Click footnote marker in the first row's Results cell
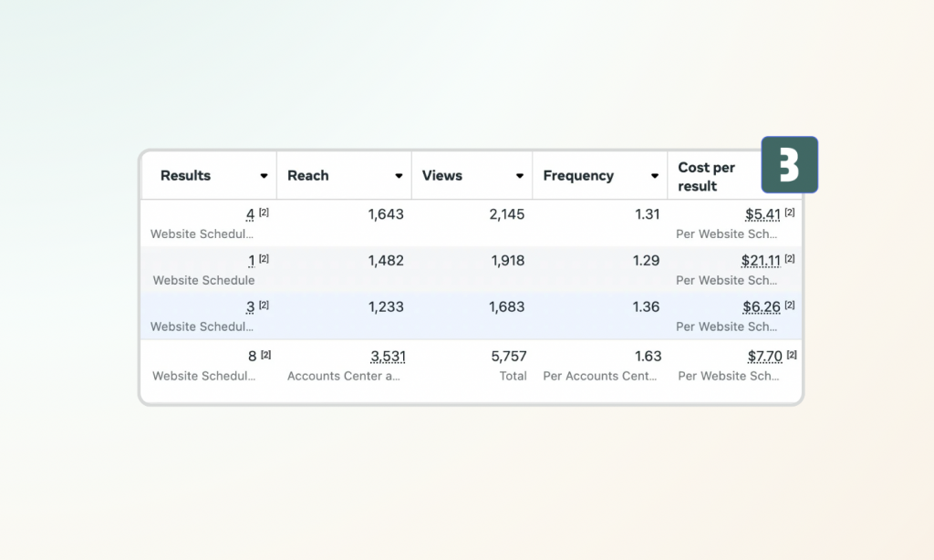This screenshot has width=934, height=560. click(264, 213)
